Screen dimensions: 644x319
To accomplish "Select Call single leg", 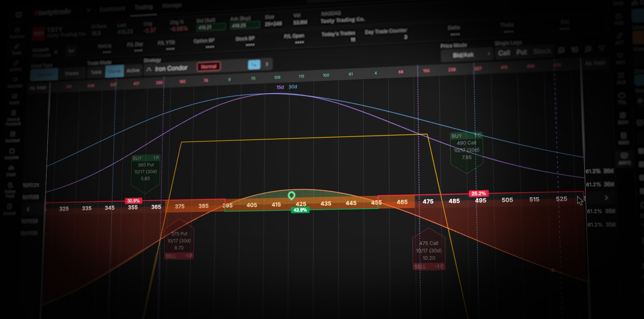I will (504, 53).
